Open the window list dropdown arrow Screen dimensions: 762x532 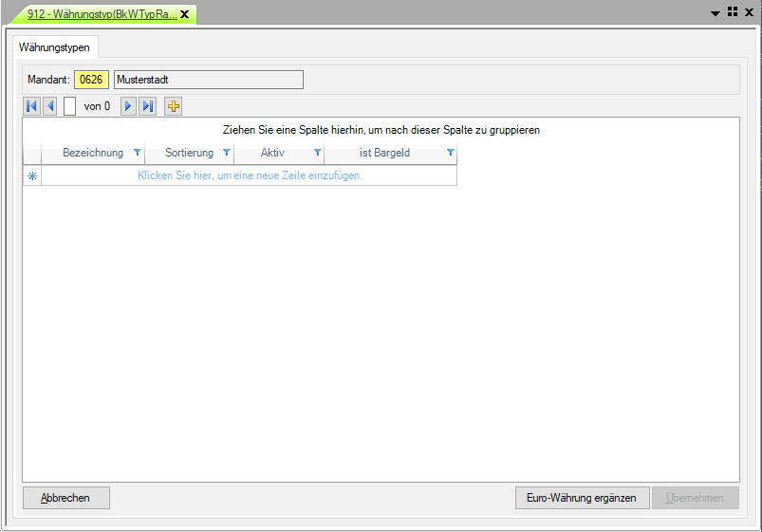[x=716, y=13]
